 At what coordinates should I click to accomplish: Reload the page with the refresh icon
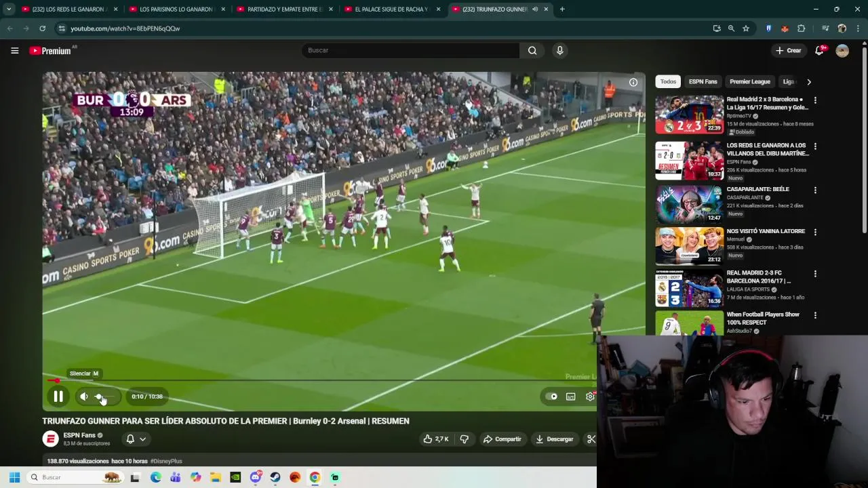pos(42,28)
